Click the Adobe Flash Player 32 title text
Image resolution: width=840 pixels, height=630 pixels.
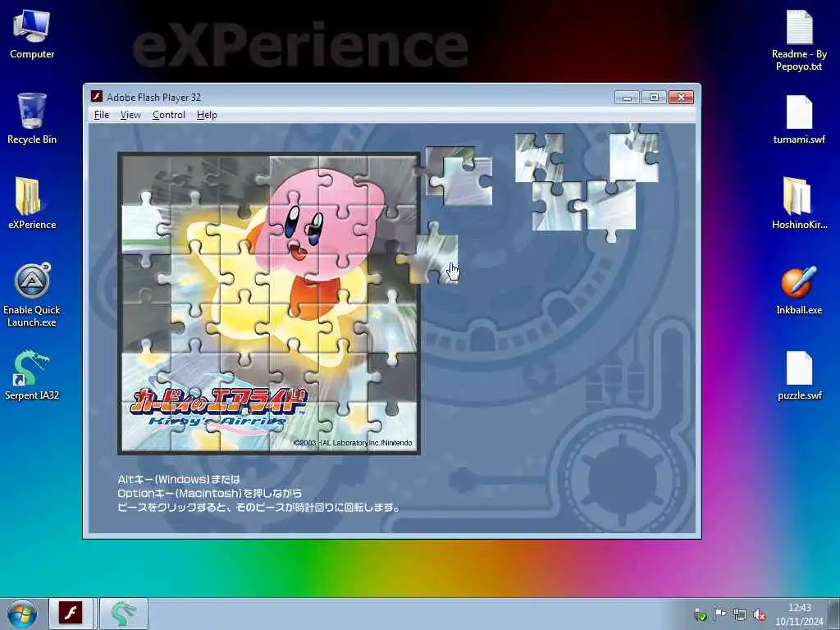coord(153,98)
